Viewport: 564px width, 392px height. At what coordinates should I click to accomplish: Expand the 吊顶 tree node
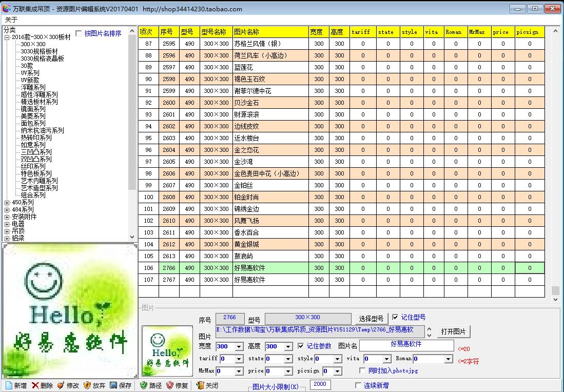click(x=7, y=231)
